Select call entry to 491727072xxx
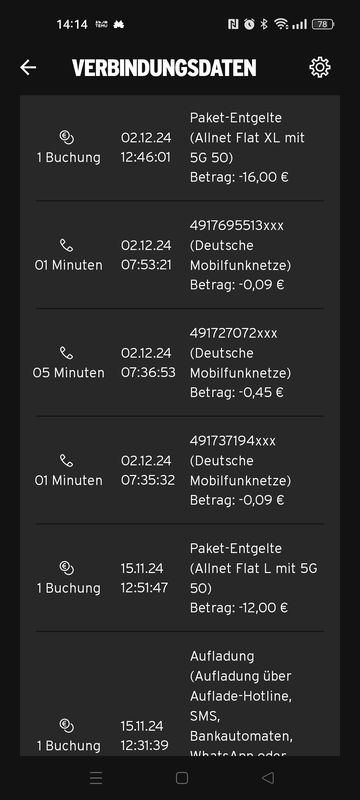Screen dimensions: 360x800 (x=180, y=363)
